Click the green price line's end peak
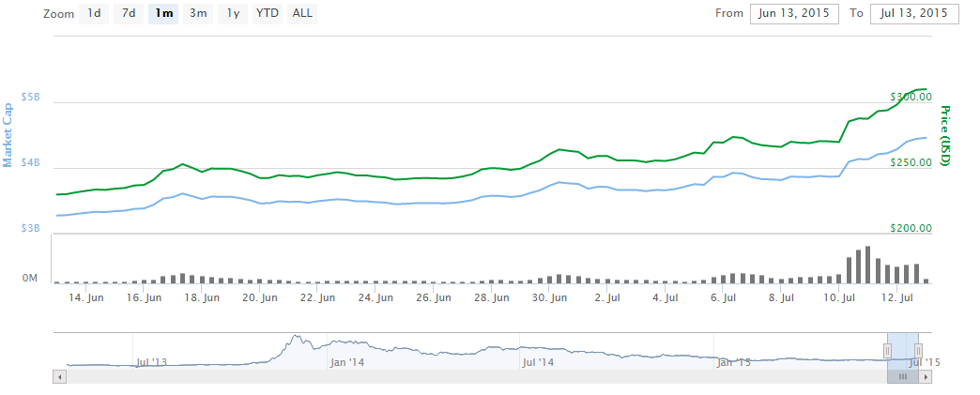This screenshot has height=395, width=980. [x=925, y=89]
